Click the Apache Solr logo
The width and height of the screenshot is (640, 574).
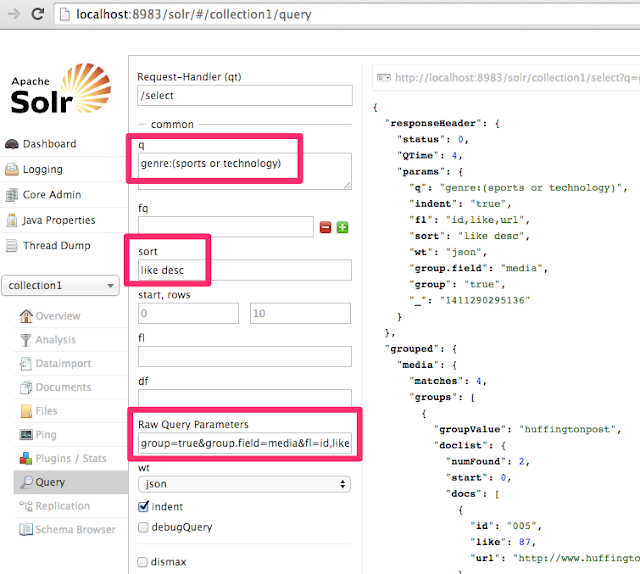click(61, 89)
